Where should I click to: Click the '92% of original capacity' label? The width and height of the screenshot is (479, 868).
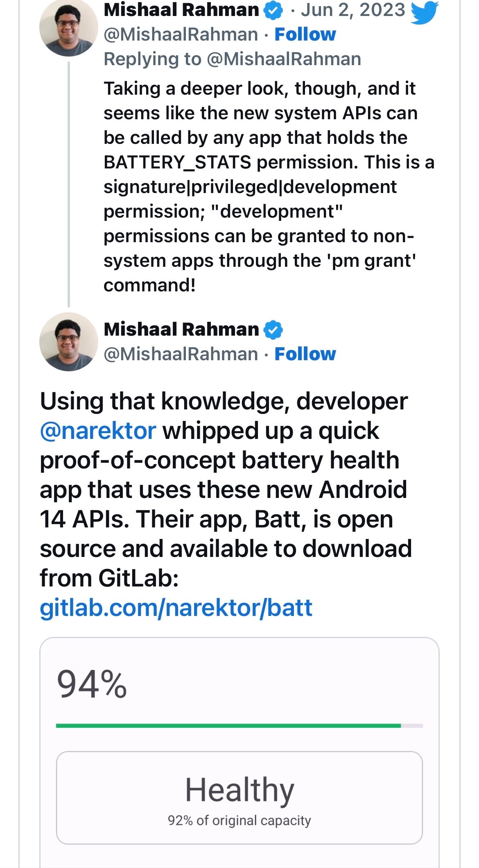[x=239, y=820]
